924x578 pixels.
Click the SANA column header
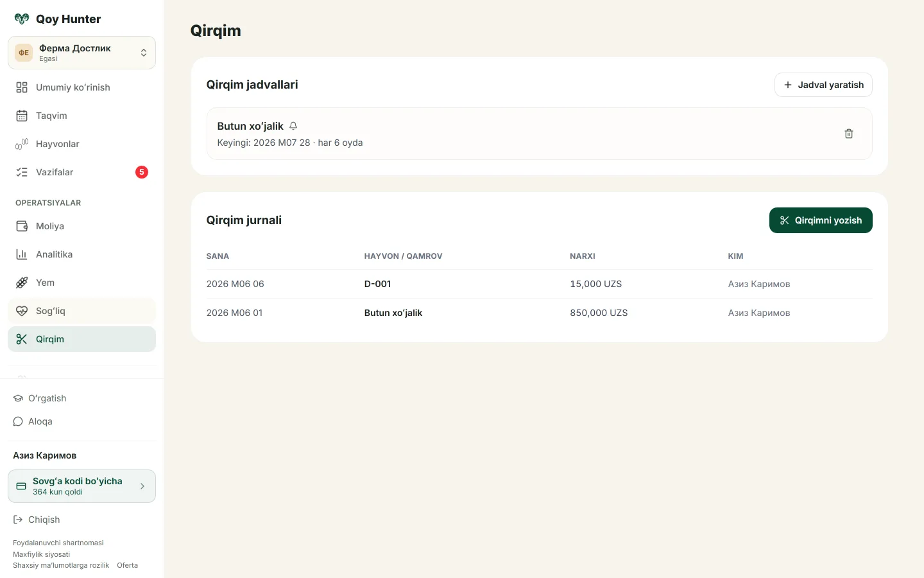pos(218,256)
